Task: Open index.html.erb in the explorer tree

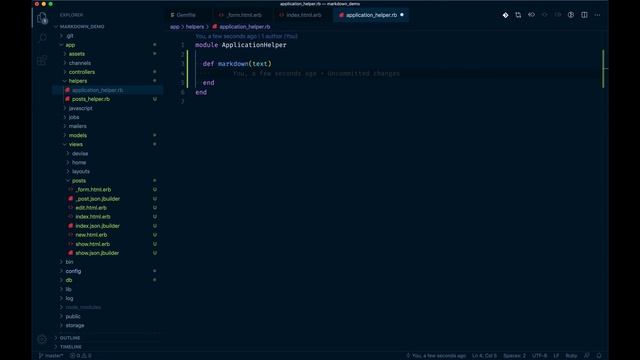Action: 93,217
